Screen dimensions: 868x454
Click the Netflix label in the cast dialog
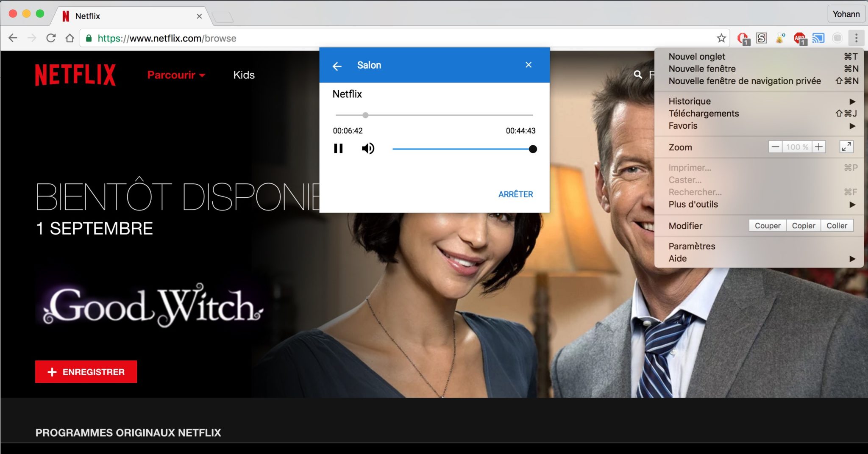[x=347, y=94]
